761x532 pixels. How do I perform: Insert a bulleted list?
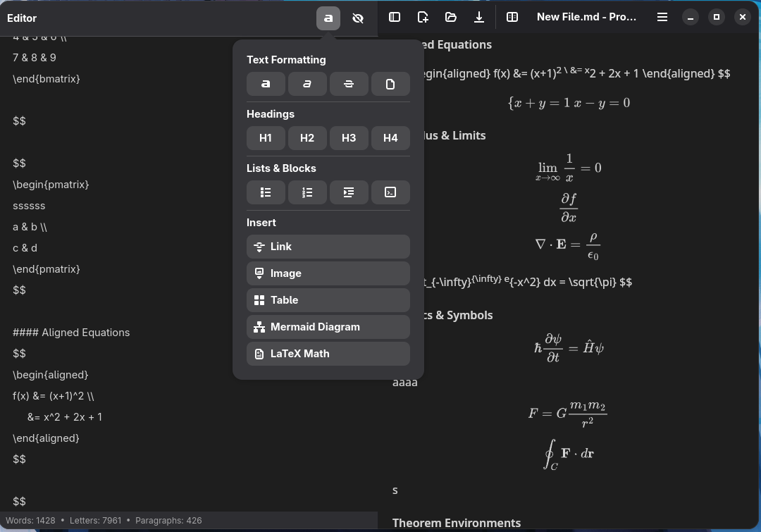(x=266, y=192)
